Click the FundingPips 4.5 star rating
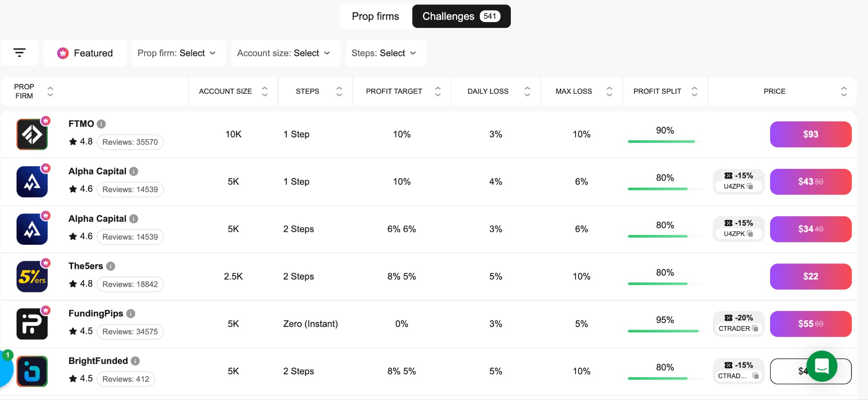The height and width of the screenshot is (400, 868). [81, 331]
